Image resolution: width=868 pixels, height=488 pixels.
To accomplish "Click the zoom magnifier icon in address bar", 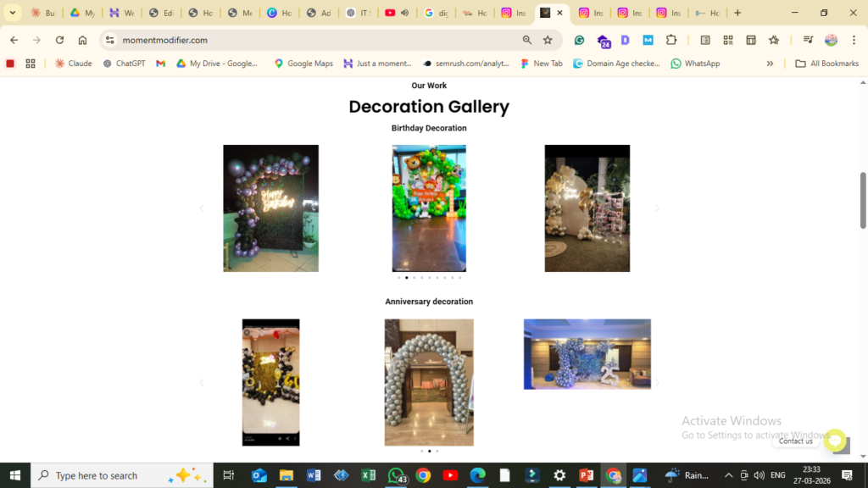I will 527,40.
